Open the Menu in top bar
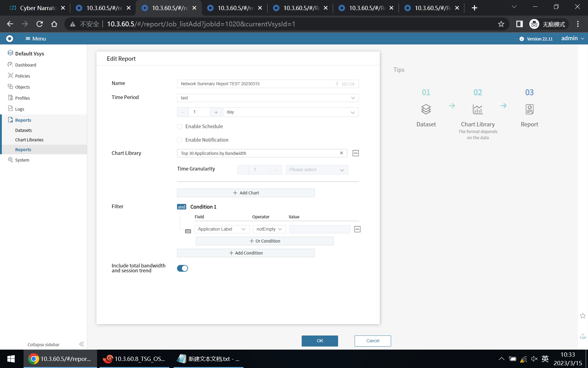 pos(36,39)
